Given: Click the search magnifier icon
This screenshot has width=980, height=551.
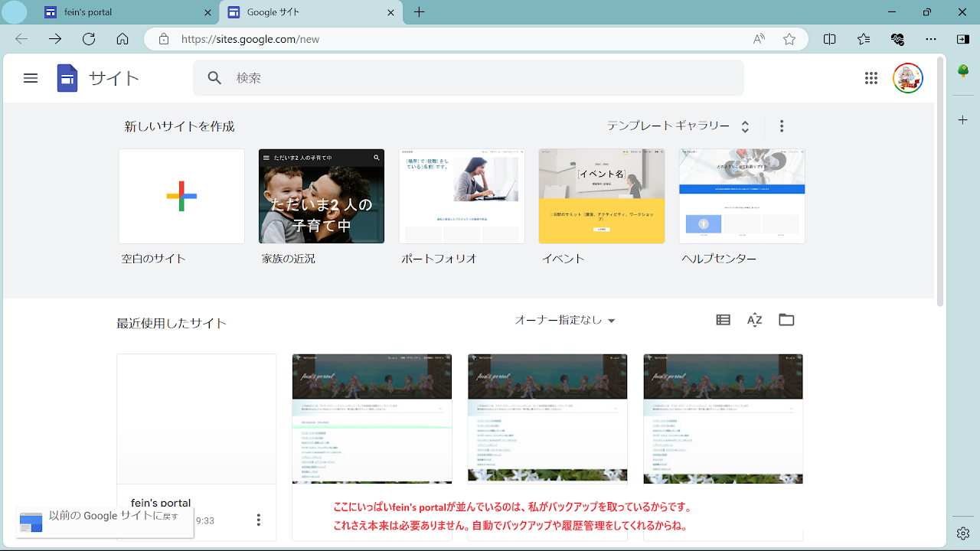Looking at the screenshot, I should click(x=215, y=78).
